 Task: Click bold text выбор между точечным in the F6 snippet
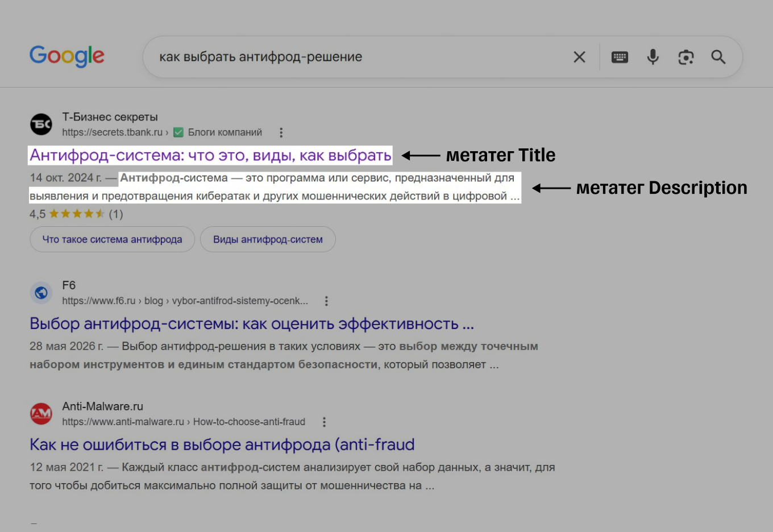coord(468,346)
